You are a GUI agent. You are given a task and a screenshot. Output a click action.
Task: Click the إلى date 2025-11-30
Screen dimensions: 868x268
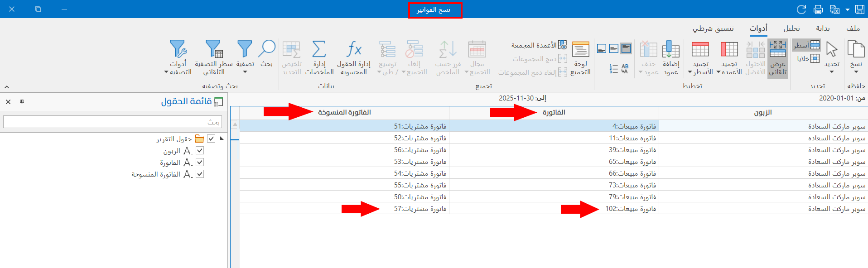tap(516, 98)
